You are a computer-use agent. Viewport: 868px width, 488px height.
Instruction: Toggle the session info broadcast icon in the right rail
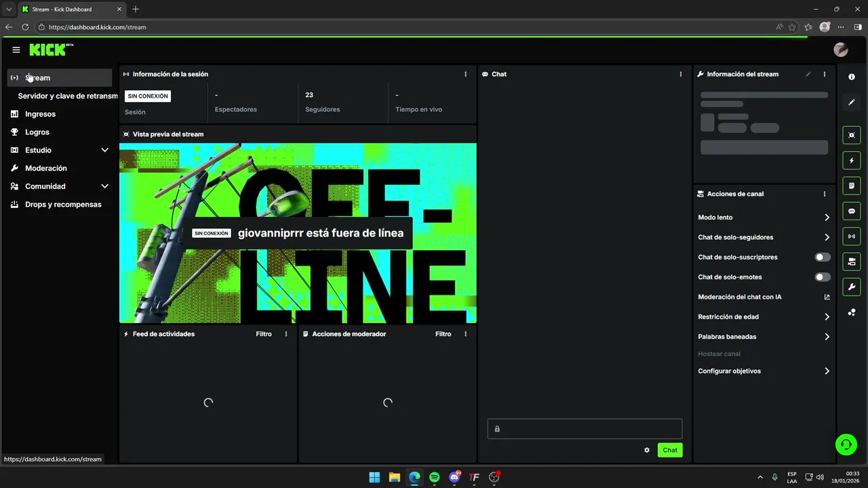click(852, 236)
